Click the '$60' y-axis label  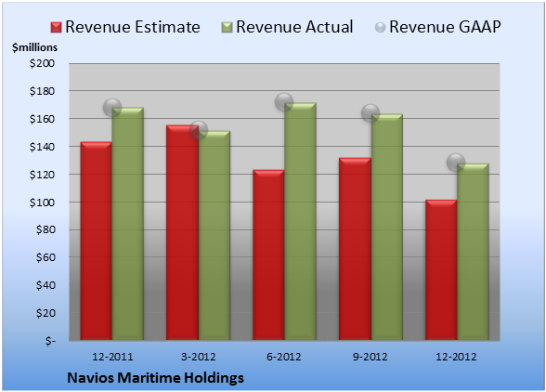click(45, 257)
